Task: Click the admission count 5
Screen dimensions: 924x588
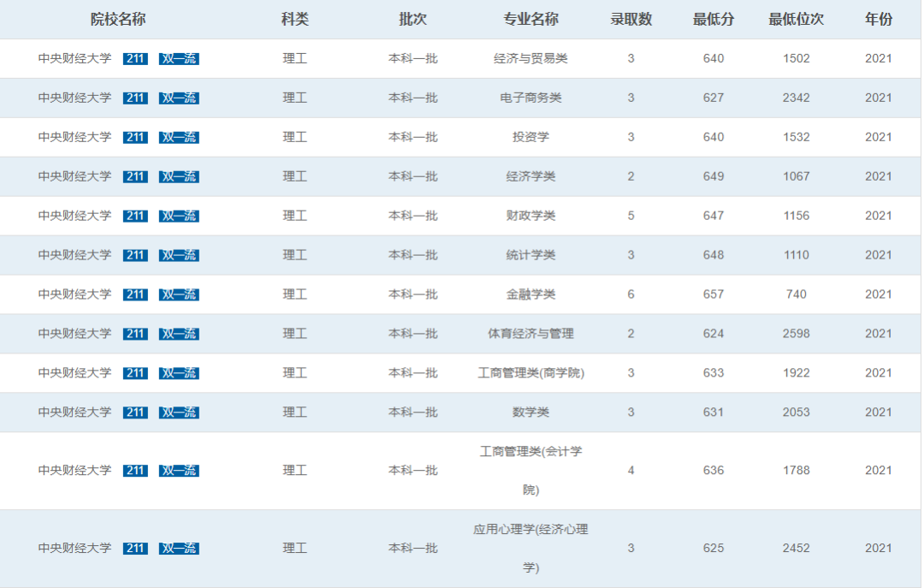Action: pos(631,216)
